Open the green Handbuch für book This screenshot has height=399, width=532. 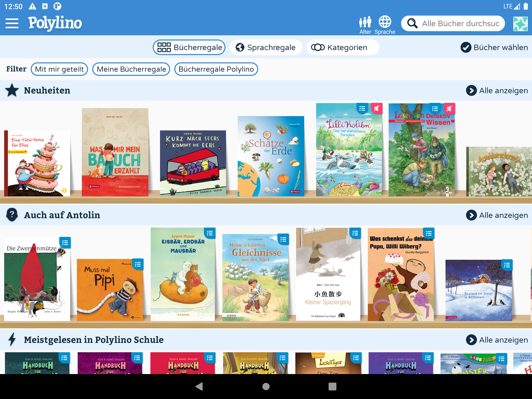[37, 363]
